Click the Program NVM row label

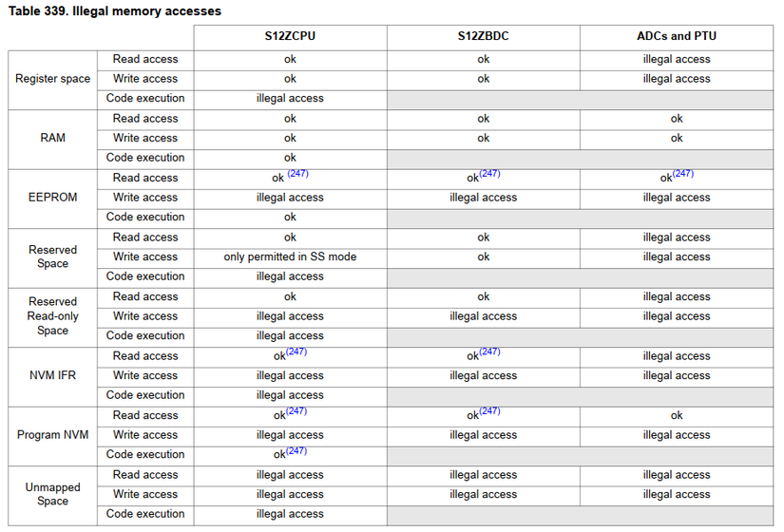tap(53, 435)
